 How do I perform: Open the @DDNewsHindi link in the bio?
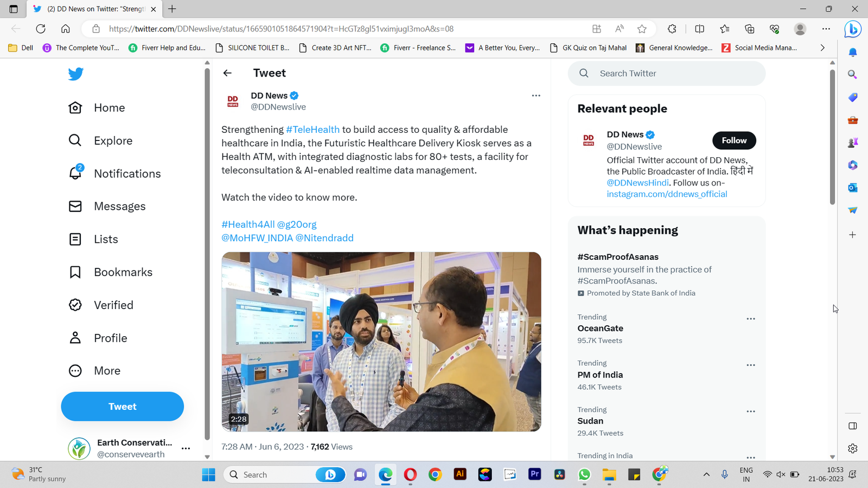(638, 183)
